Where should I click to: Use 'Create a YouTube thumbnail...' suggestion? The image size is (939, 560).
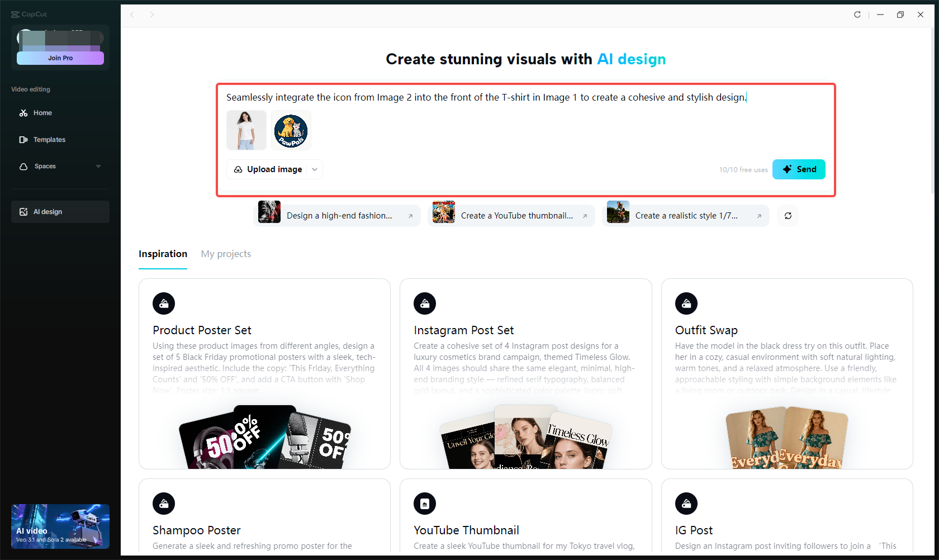(x=511, y=216)
